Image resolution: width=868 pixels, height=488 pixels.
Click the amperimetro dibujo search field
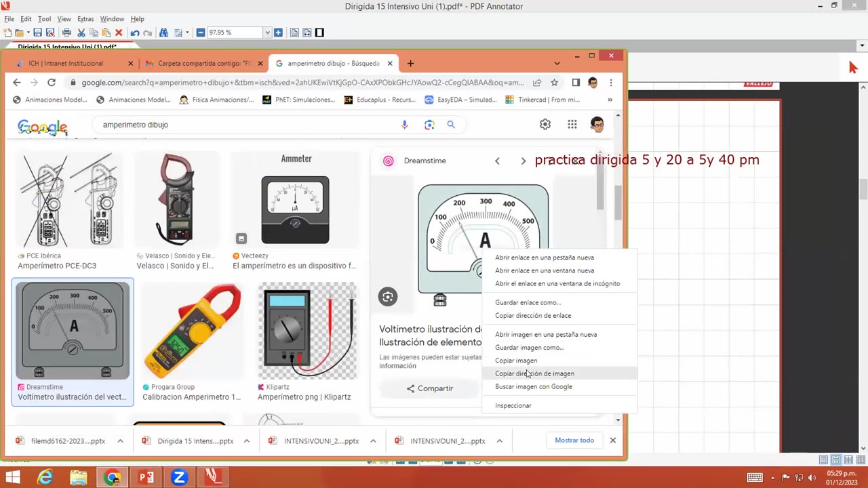point(248,125)
